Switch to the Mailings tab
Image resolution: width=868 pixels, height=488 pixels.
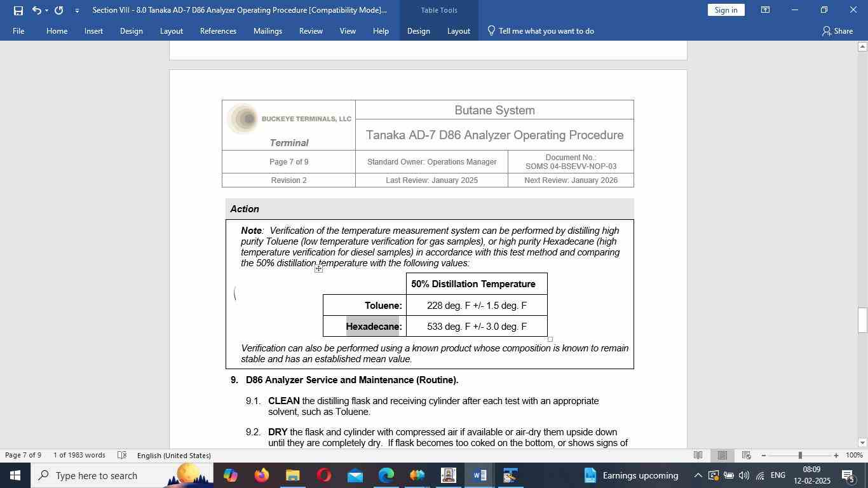tap(268, 31)
